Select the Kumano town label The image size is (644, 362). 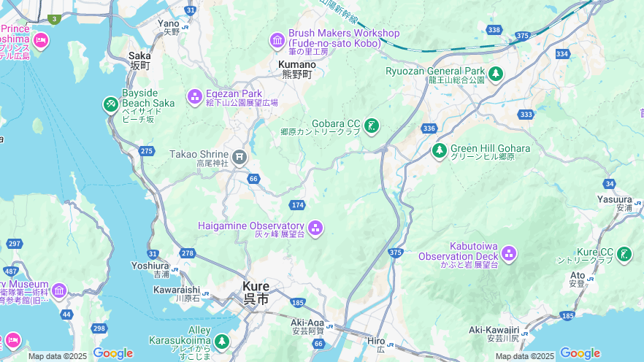[297, 69]
